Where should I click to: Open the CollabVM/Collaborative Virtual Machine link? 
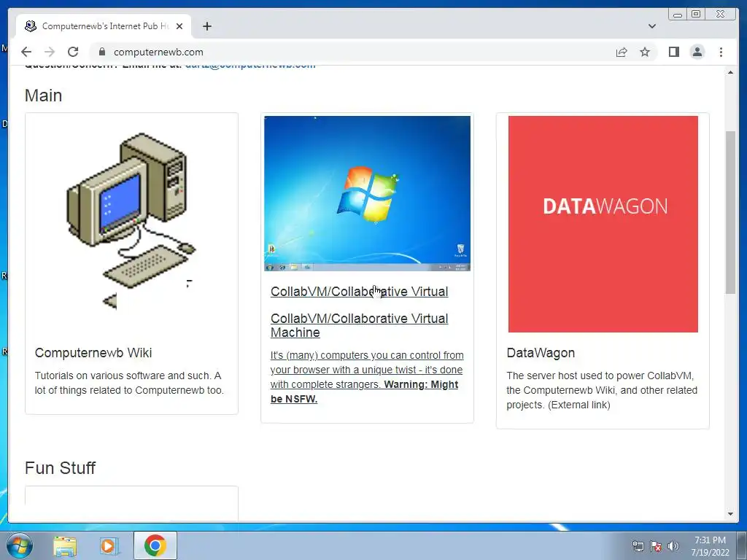pos(359,325)
